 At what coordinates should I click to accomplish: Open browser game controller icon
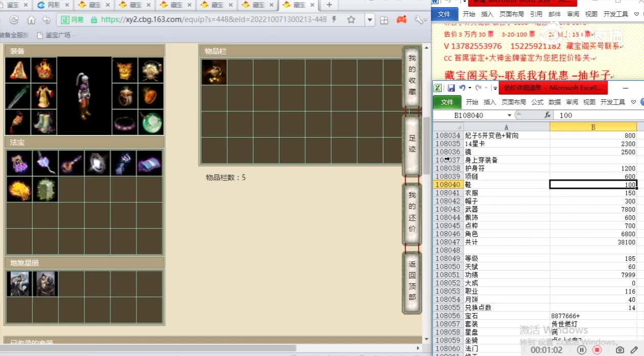(402, 20)
